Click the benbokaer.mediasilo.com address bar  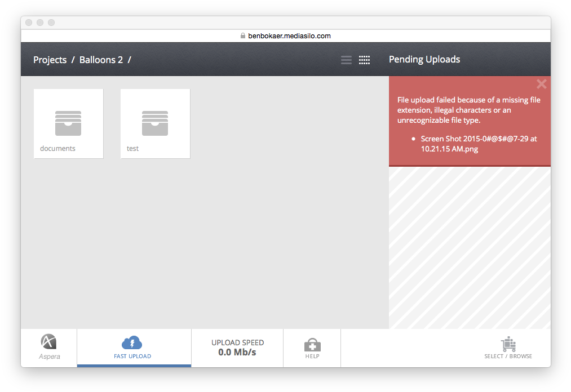[x=285, y=35]
